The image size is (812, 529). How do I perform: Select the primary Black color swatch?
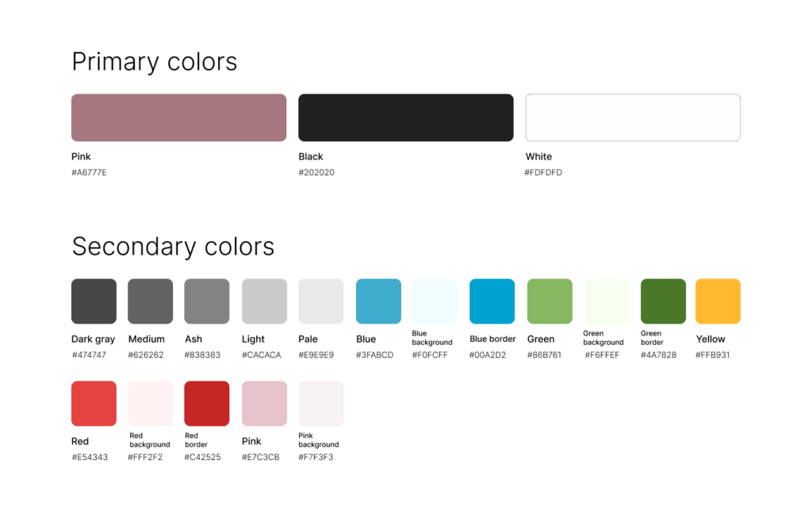point(405,117)
